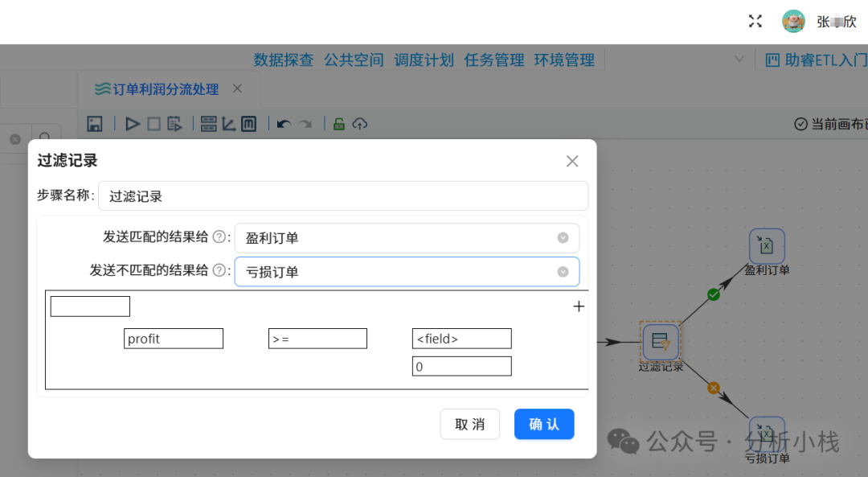Click the gray clear circle in left sidebar

15,139
